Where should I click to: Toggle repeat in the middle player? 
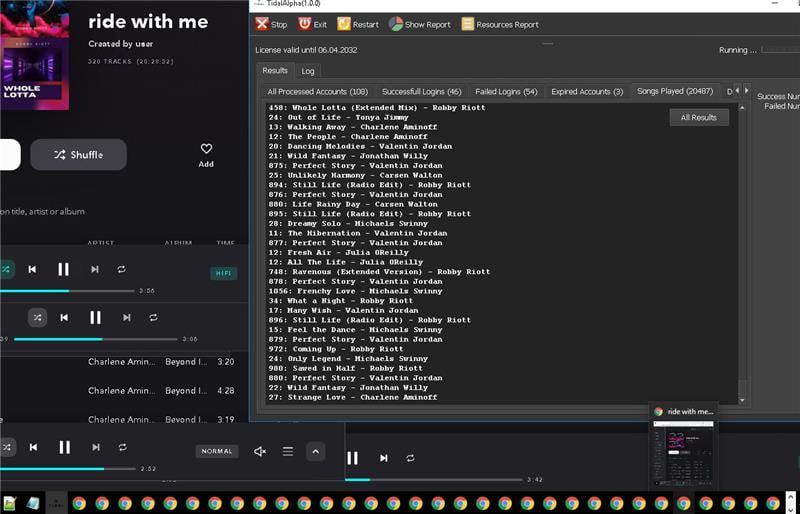(153, 317)
